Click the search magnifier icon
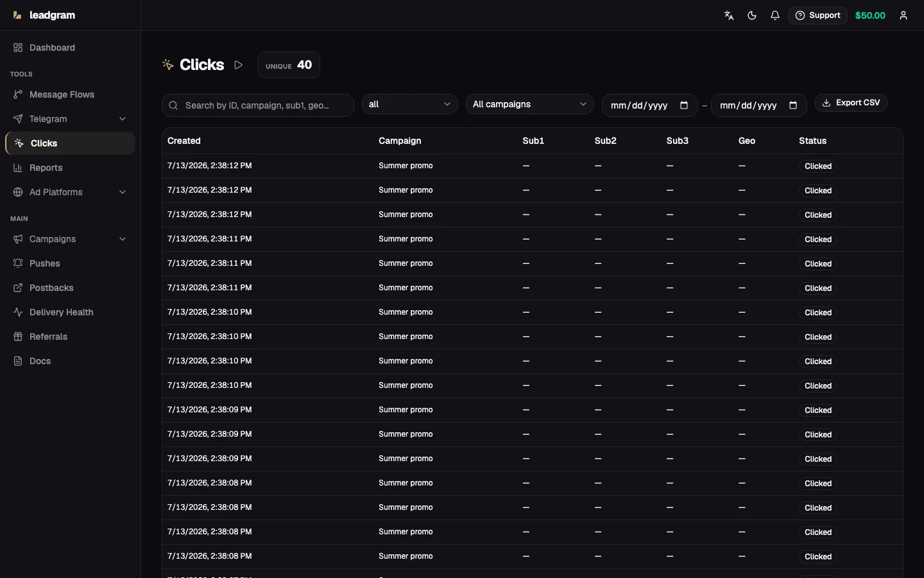This screenshot has width=924, height=578. 173,105
